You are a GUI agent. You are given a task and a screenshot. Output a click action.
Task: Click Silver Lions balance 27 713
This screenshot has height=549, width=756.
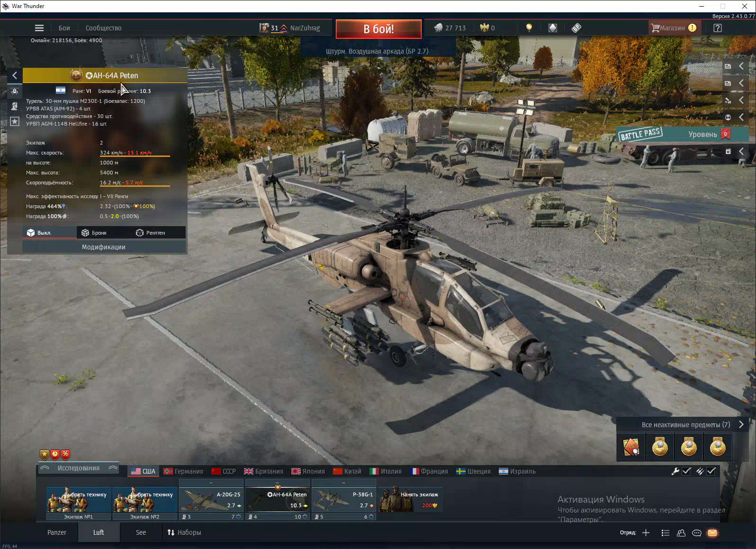pyautogui.click(x=450, y=28)
